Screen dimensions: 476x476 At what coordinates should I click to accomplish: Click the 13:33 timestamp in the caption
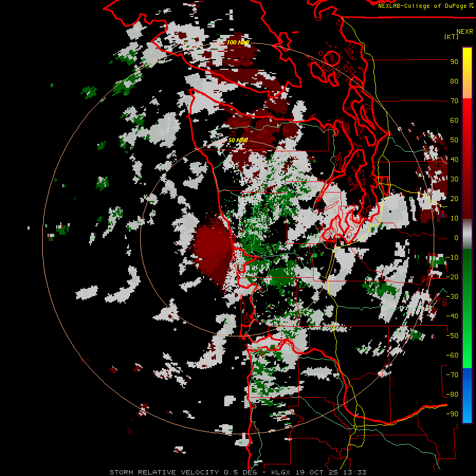click(355, 472)
